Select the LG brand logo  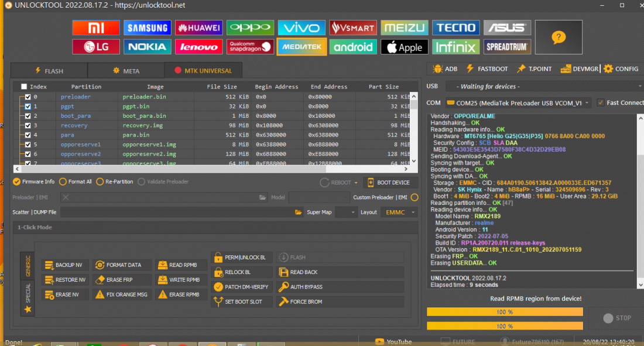pos(96,47)
